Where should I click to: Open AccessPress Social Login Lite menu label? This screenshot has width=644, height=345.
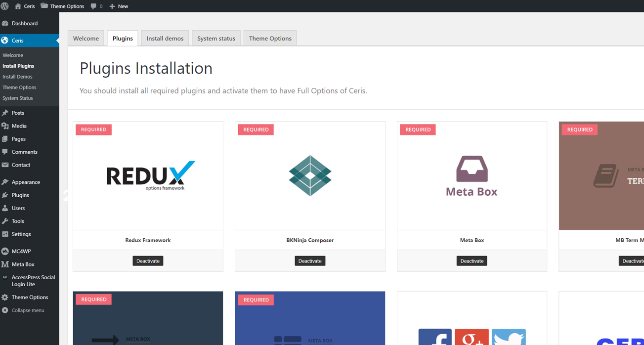click(x=33, y=281)
